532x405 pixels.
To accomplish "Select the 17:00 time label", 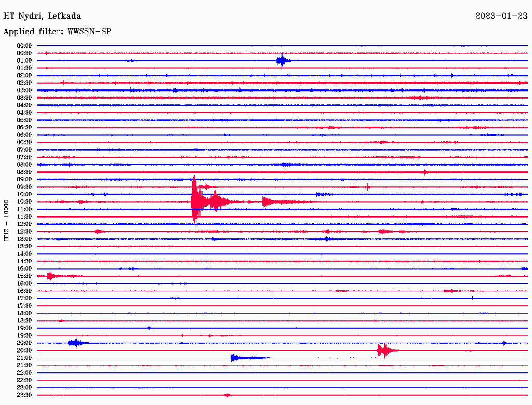I will point(24,299).
